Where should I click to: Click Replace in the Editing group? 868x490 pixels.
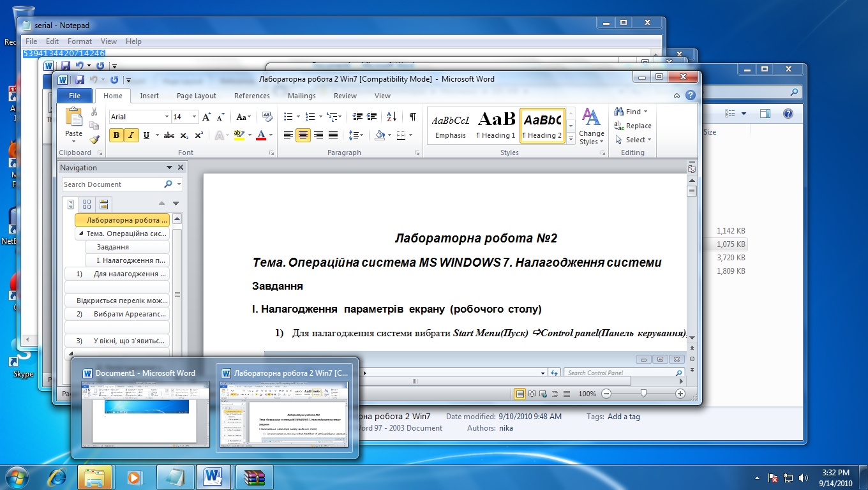pyautogui.click(x=633, y=126)
